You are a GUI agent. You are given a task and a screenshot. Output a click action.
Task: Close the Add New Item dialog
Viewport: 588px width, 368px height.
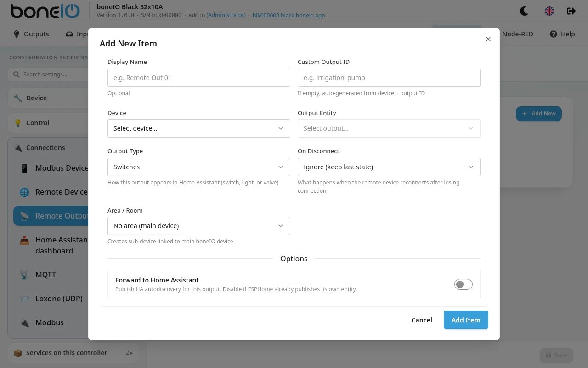488,39
